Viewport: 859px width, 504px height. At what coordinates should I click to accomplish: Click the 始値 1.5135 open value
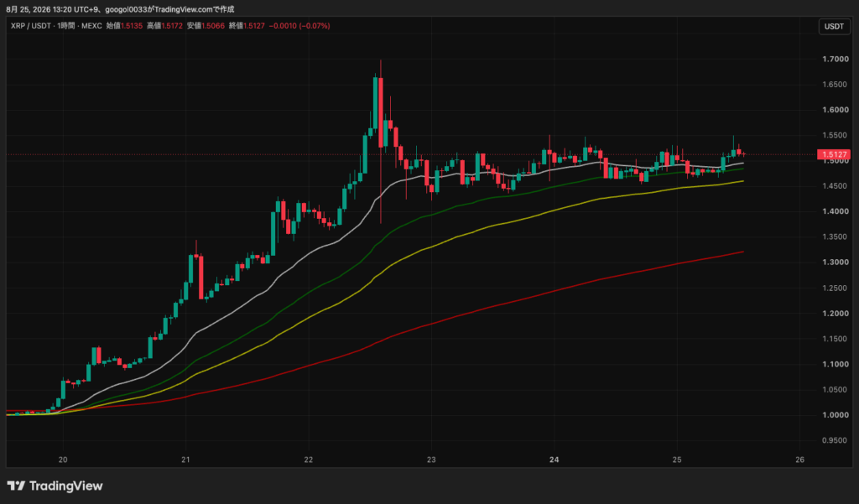[x=124, y=26]
